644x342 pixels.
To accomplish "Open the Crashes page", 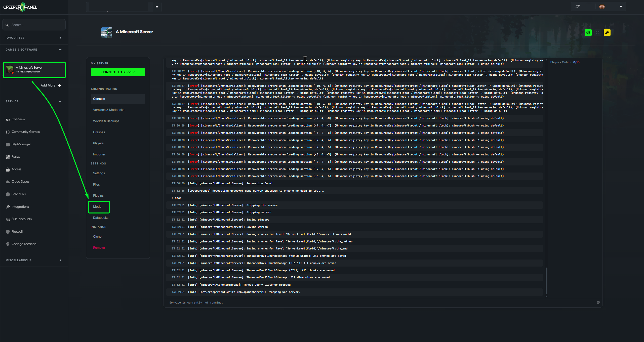I will (99, 132).
